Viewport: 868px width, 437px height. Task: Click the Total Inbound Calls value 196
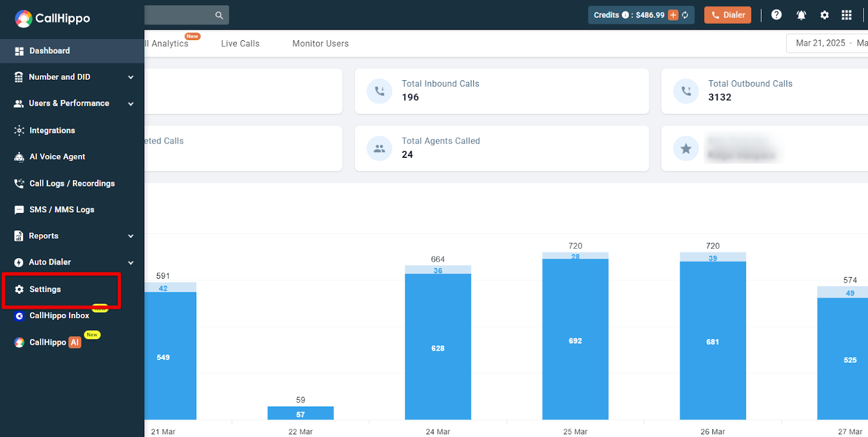(411, 98)
